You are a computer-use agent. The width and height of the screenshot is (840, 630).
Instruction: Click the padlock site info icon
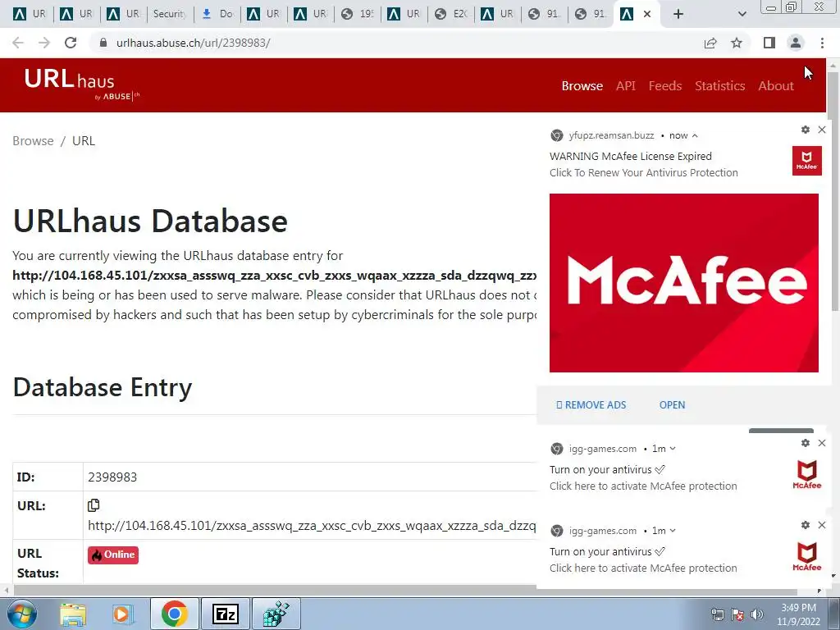pyautogui.click(x=103, y=43)
